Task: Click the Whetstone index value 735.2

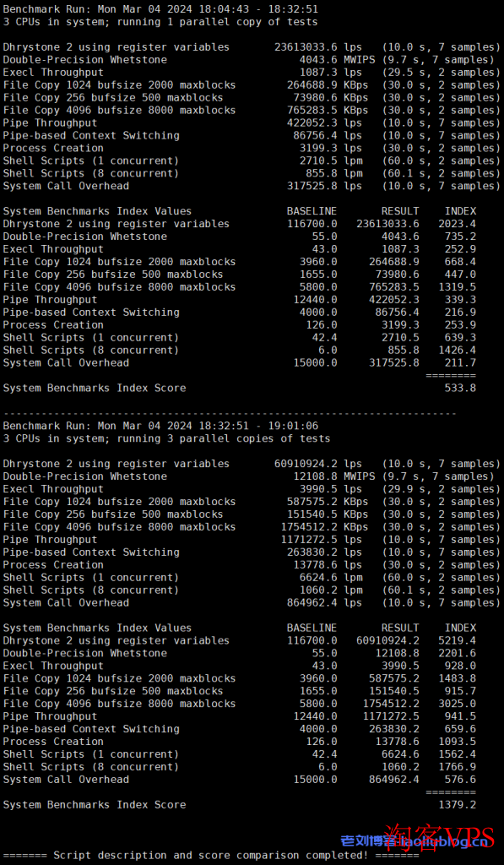Action: [460, 237]
